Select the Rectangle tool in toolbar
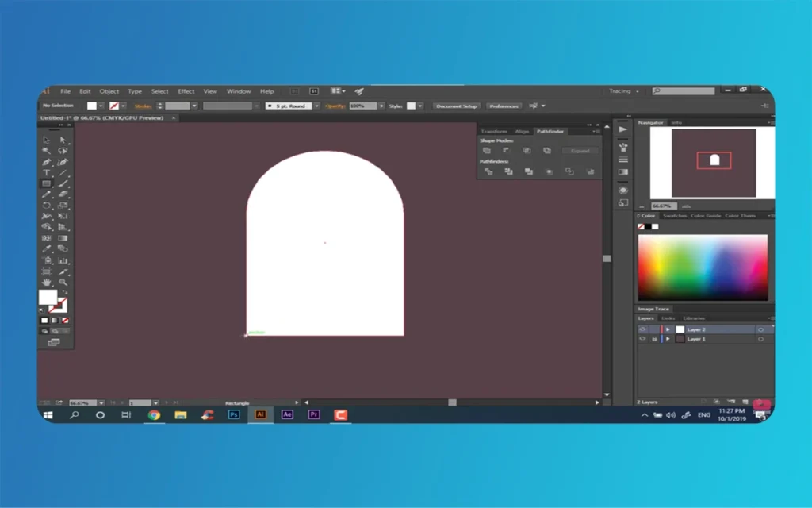 (x=47, y=183)
